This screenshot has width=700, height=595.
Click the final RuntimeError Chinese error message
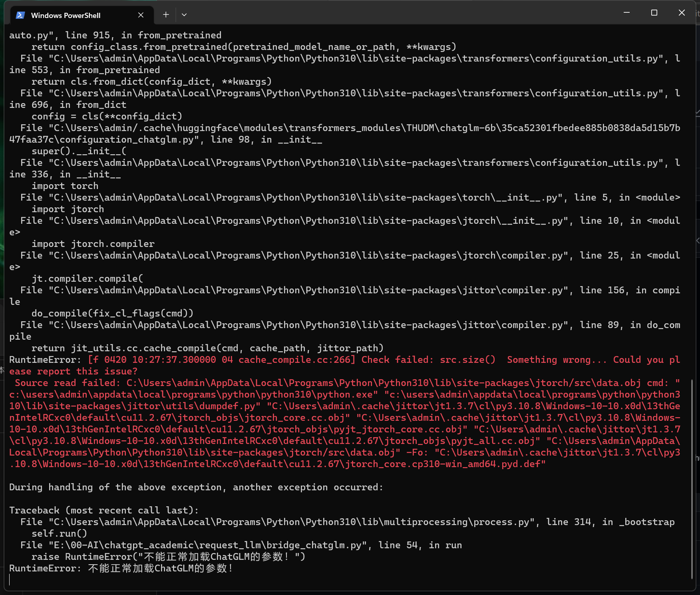tap(120, 568)
